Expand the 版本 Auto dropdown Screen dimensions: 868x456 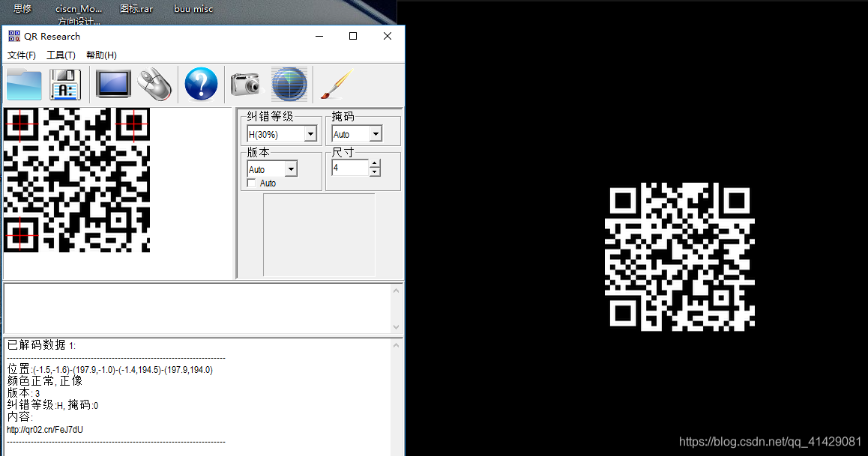(x=291, y=168)
